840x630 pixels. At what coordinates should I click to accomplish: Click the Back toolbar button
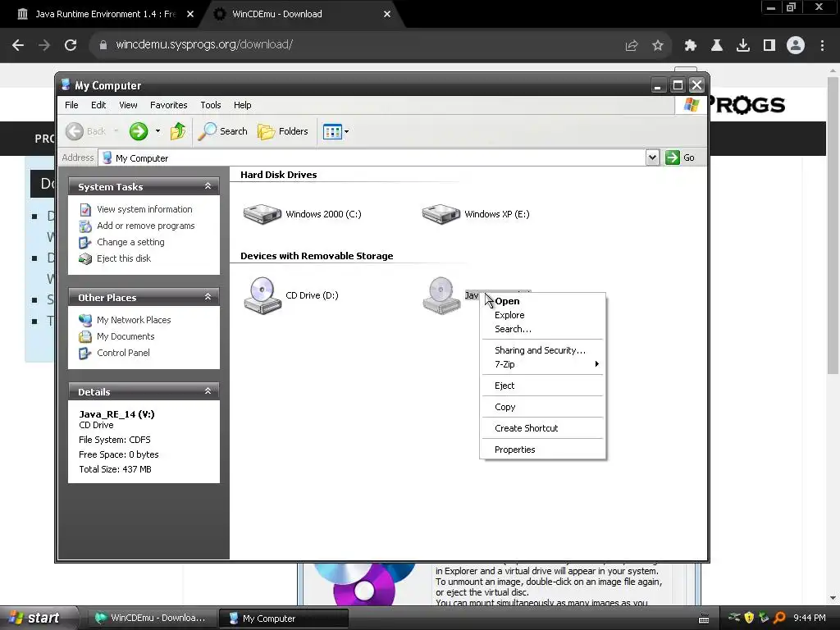click(85, 131)
